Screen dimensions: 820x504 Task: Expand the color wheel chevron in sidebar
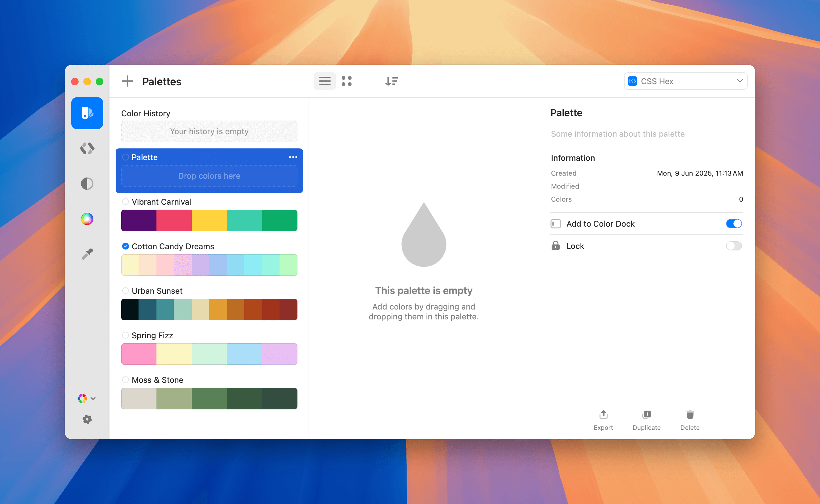(93, 398)
